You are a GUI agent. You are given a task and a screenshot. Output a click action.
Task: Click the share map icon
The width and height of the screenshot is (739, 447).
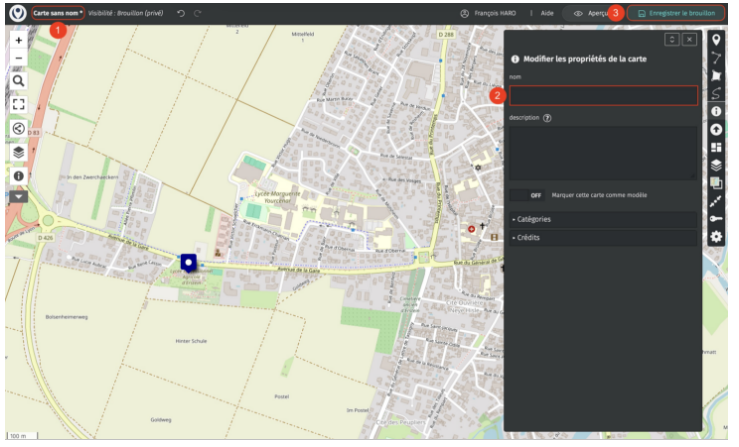click(19, 128)
